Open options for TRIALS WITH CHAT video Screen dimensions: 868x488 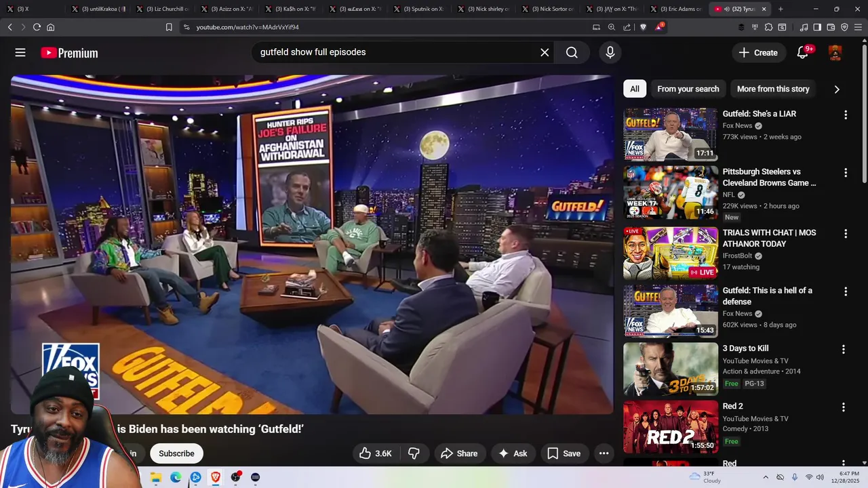click(x=845, y=234)
